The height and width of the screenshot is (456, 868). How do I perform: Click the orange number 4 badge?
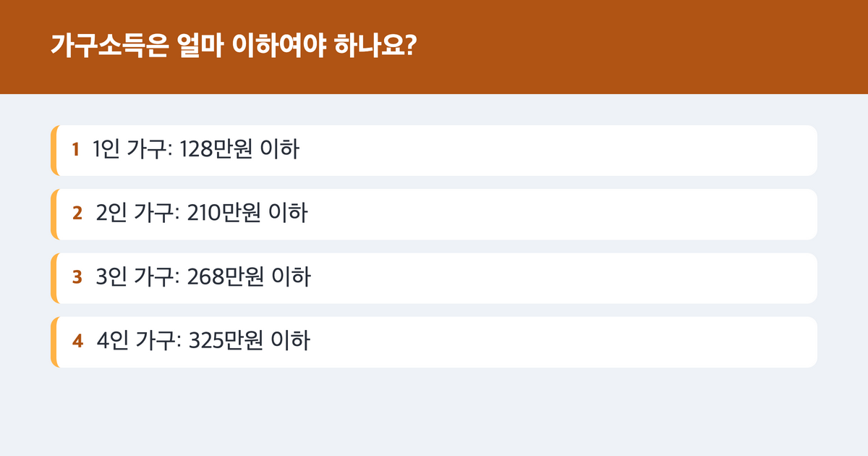click(77, 342)
